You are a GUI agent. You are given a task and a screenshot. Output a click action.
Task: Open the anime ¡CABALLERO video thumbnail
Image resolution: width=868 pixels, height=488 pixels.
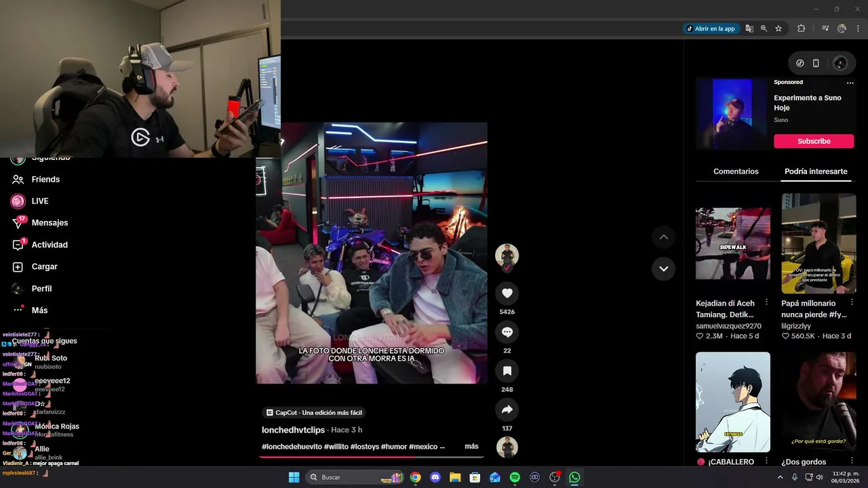pos(732,402)
